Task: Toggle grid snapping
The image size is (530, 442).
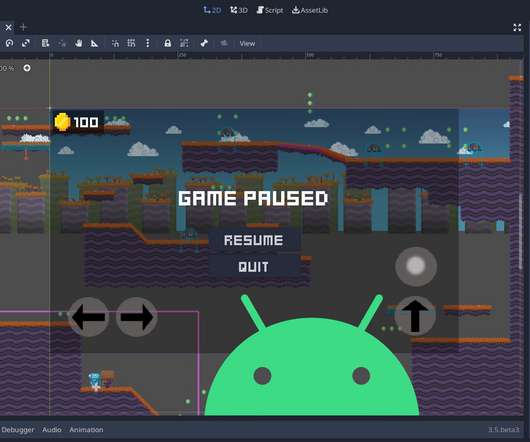Action: point(131,43)
